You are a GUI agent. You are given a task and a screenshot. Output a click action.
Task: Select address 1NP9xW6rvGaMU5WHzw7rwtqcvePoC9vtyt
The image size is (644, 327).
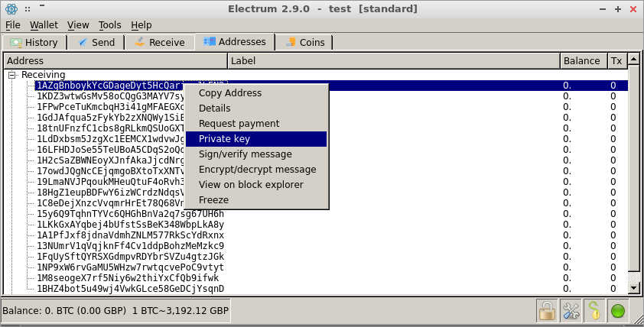131,267
